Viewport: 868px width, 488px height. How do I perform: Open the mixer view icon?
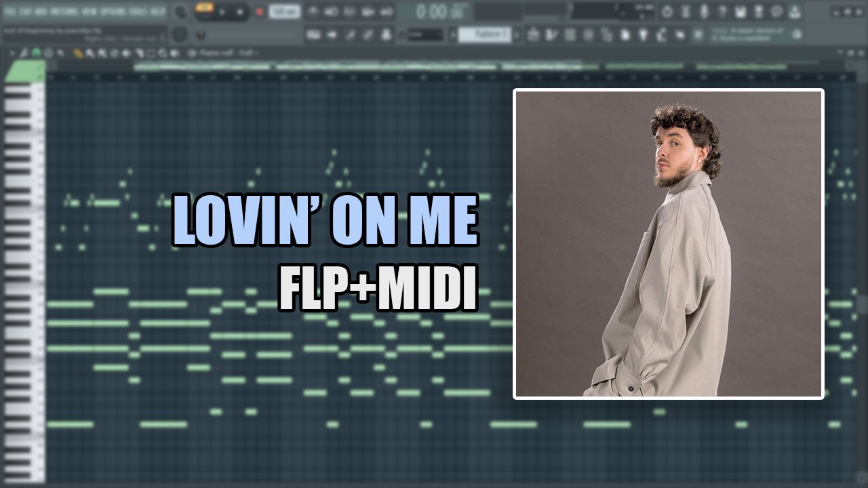tap(587, 35)
